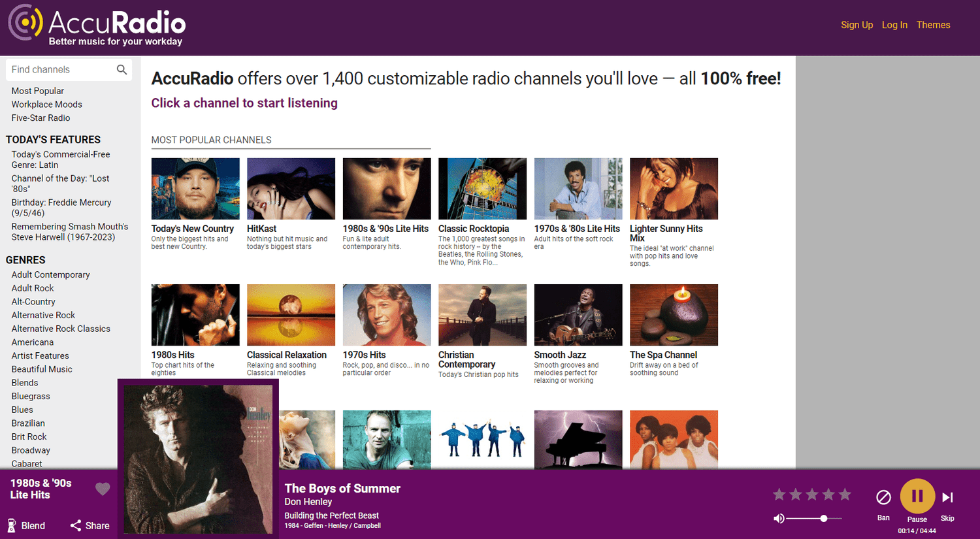
Task: Select the Blends genre
Action: click(x=25, y=383)
